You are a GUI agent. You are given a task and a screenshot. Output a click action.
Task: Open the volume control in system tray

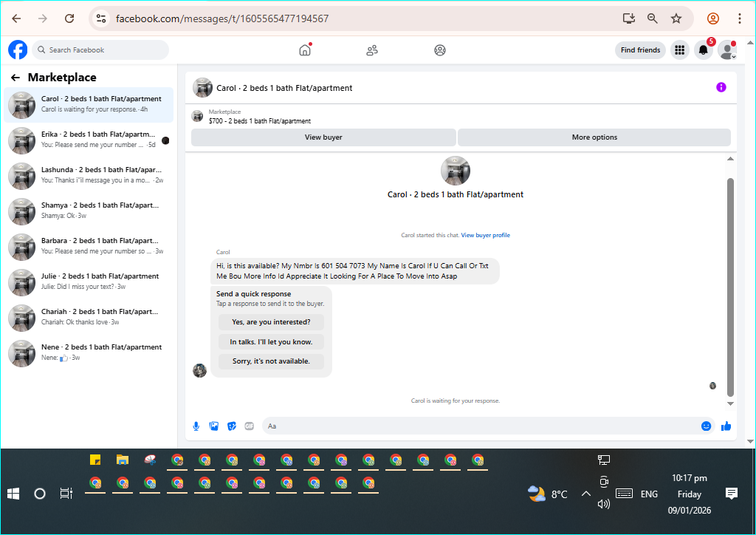(x=604, y=504)
